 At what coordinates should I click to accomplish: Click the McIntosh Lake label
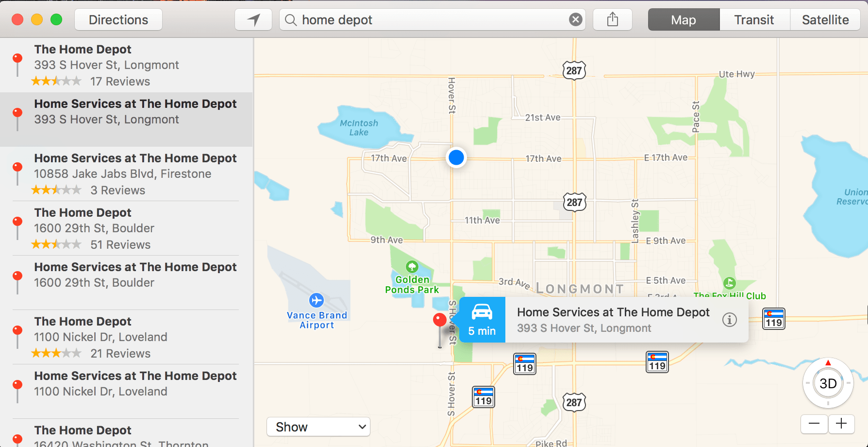359,128
